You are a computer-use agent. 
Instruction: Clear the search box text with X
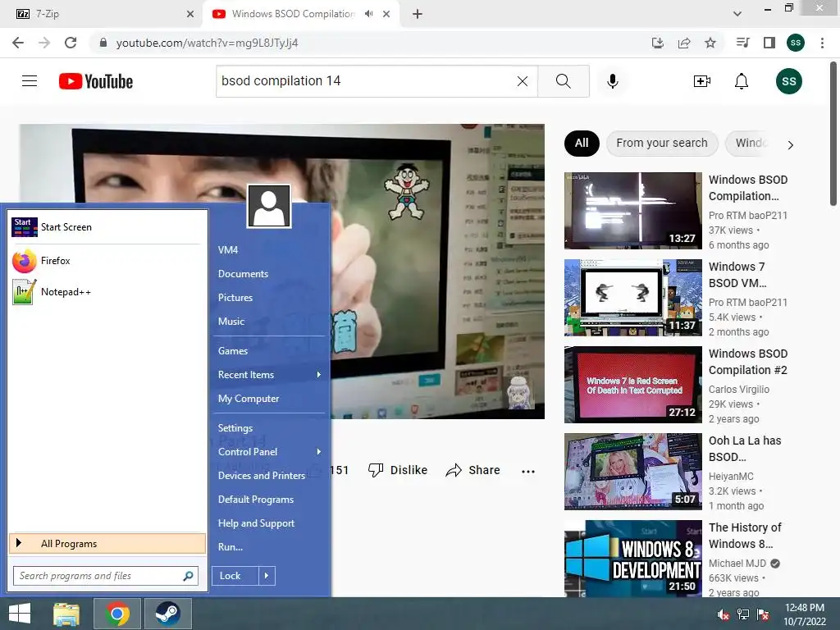523,81
